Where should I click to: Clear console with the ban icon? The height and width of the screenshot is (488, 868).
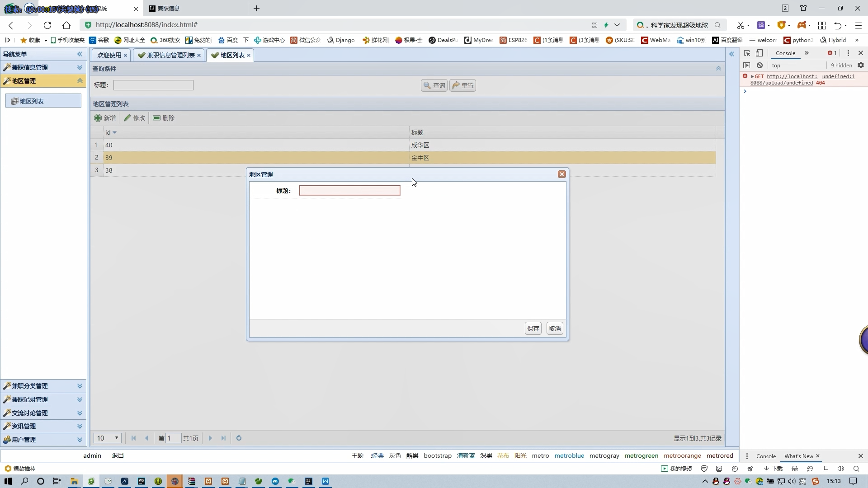point(760,65)
